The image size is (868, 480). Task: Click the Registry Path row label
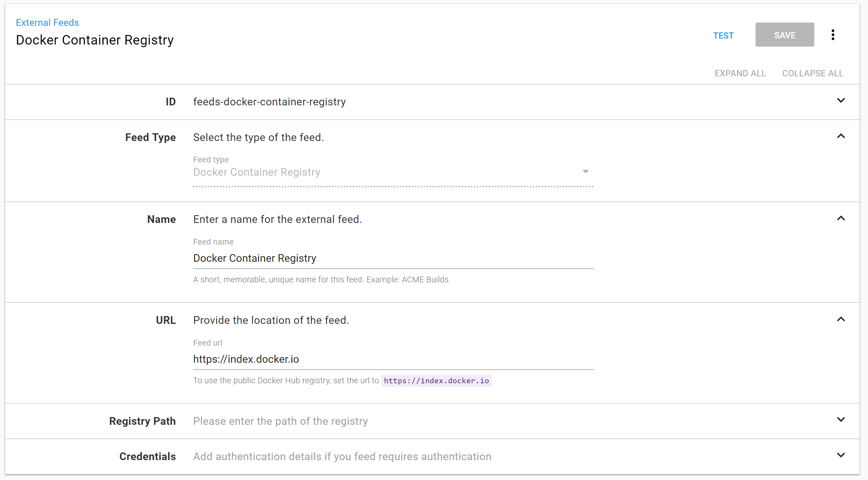(x=142, y=421)
